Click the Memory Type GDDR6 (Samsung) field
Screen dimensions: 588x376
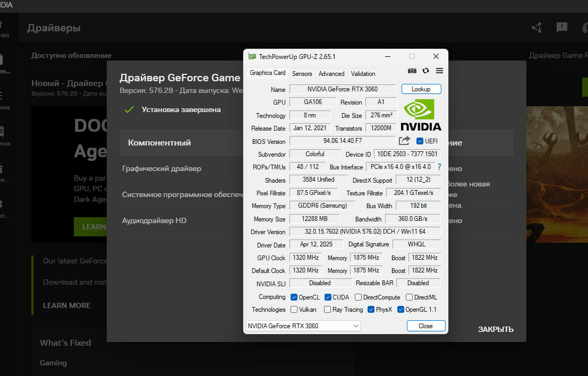coord(322,206)
